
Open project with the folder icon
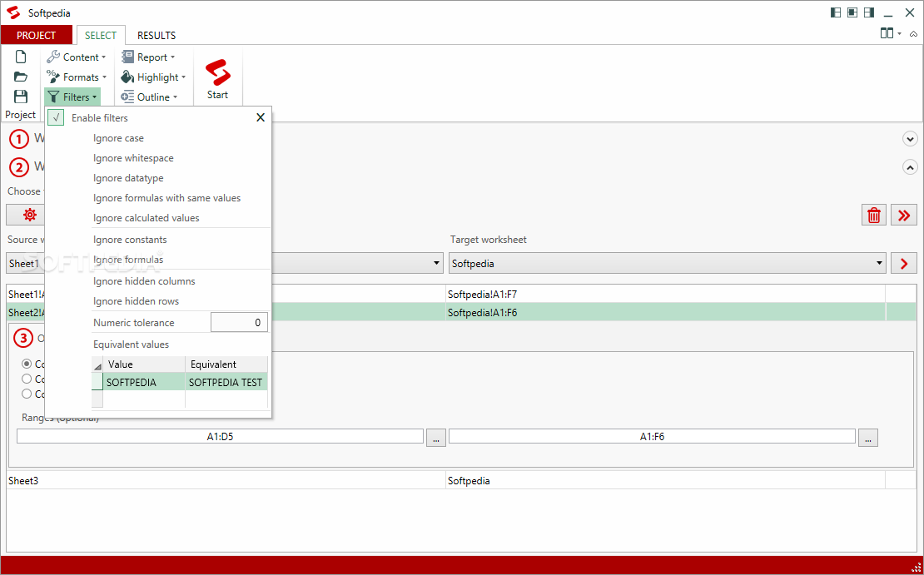21,77
